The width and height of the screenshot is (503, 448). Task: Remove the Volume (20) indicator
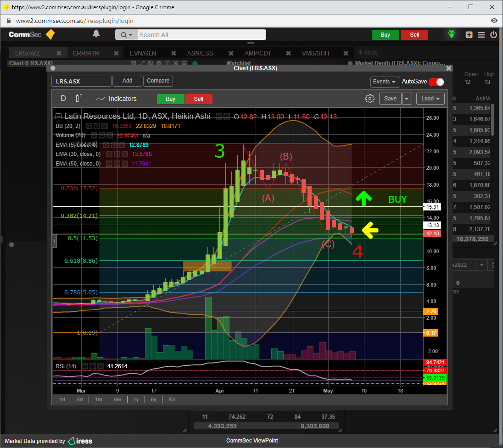[109, 135]
